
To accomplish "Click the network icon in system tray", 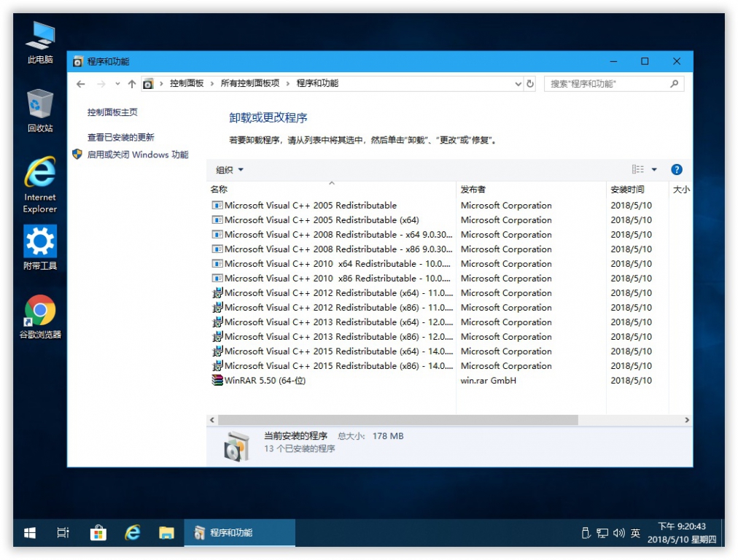I will (x=602, y=533).
